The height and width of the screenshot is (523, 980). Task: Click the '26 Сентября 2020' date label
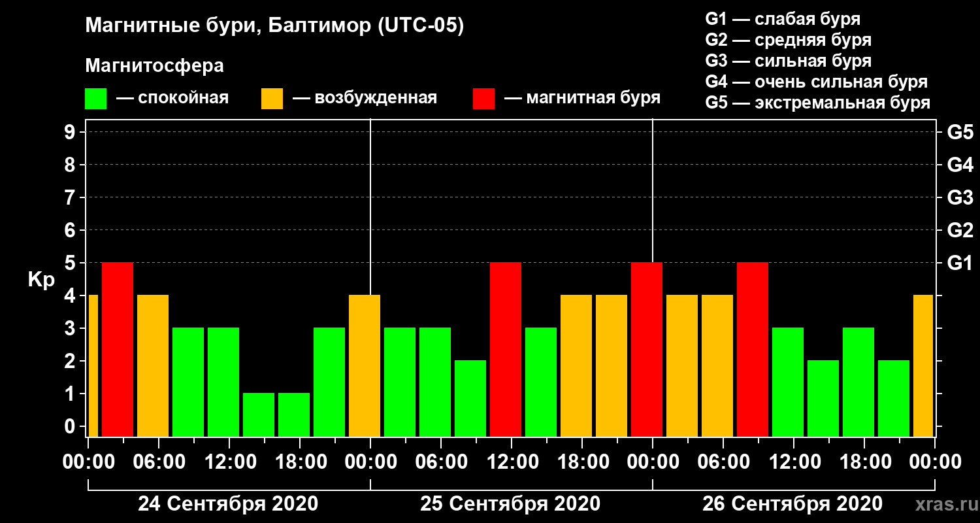point(792,504)
